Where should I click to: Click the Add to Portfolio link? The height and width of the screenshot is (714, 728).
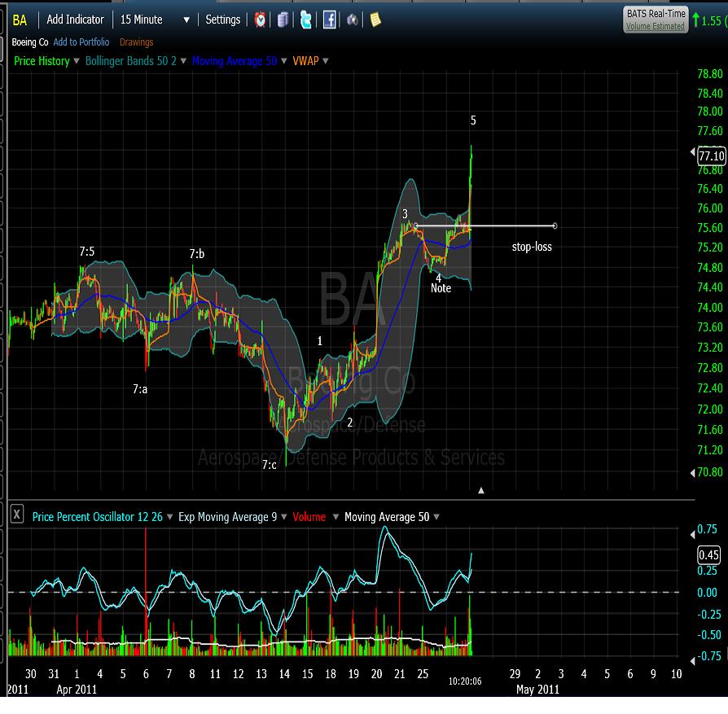coord(81,42)
